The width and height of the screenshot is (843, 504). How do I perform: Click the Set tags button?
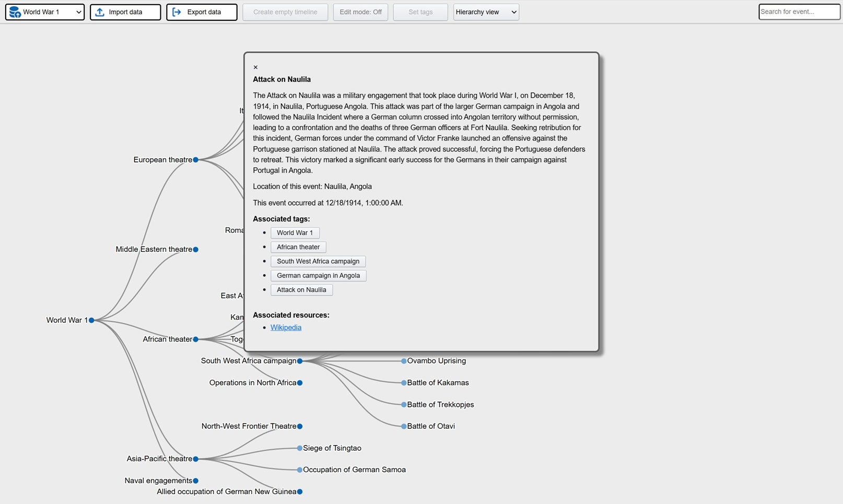click(x=420, y=12)
